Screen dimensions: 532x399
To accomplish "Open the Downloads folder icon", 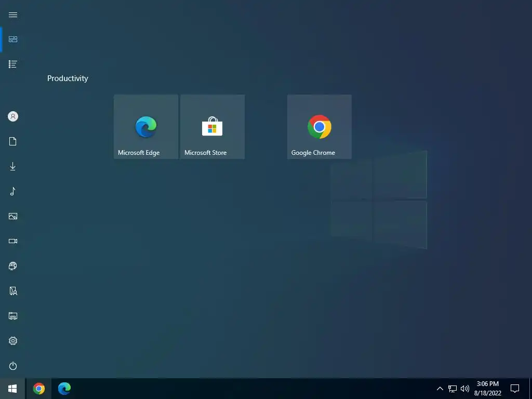I will point(13,166).
